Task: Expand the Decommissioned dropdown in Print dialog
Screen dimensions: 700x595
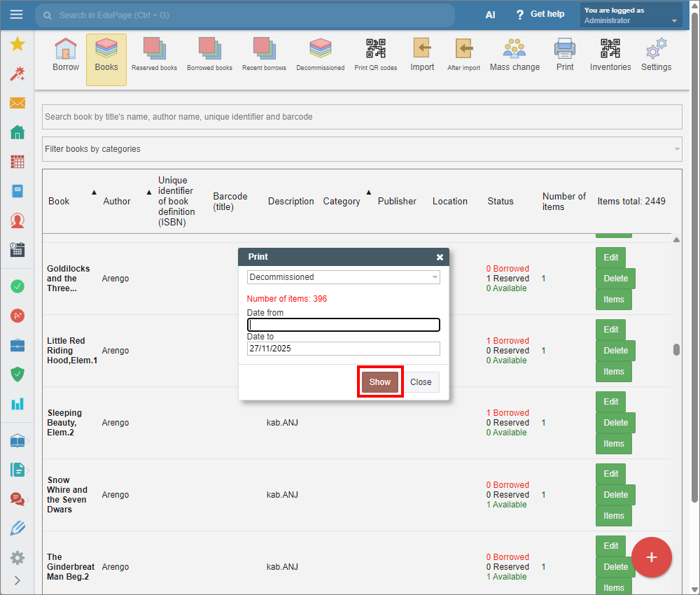Action: 343,277
